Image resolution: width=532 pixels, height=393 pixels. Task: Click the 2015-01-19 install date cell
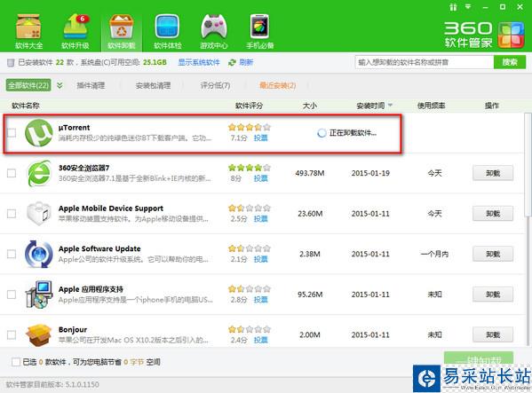coord(370,173)
